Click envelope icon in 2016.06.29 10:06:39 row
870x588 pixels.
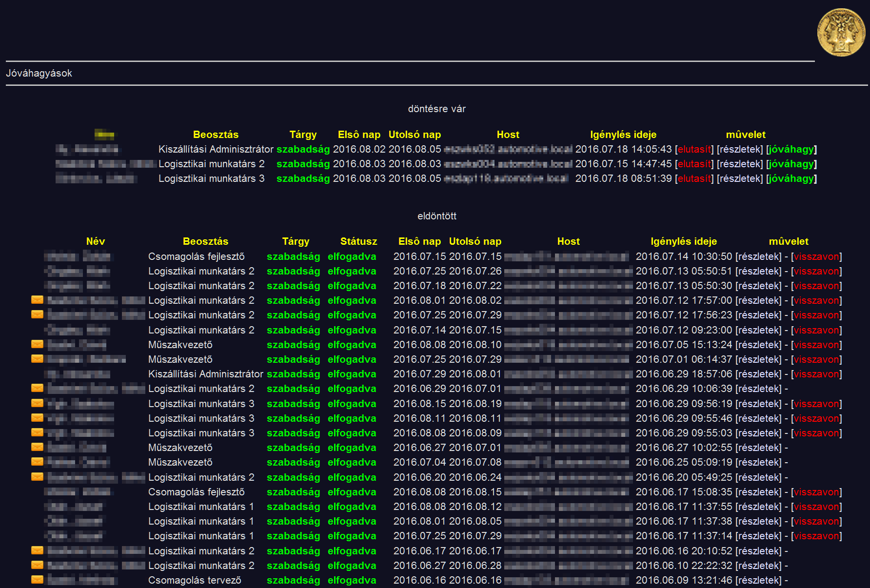[38, 388]
